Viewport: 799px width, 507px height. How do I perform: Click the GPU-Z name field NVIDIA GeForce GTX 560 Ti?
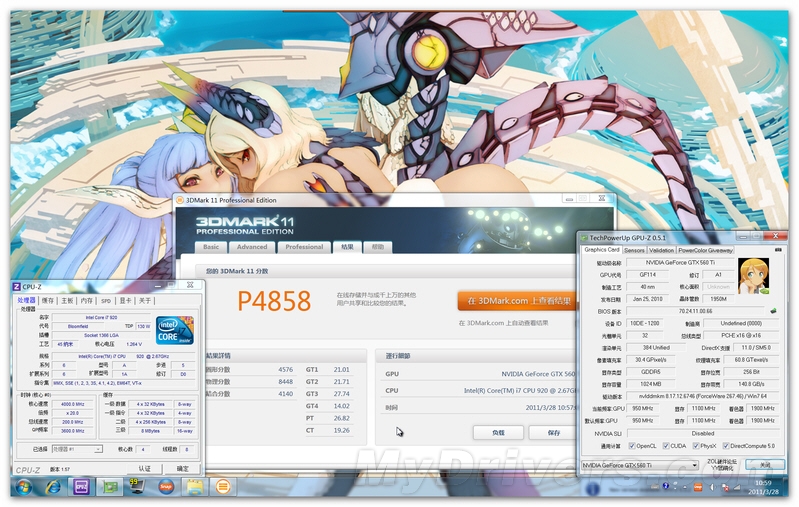[680, 262]
